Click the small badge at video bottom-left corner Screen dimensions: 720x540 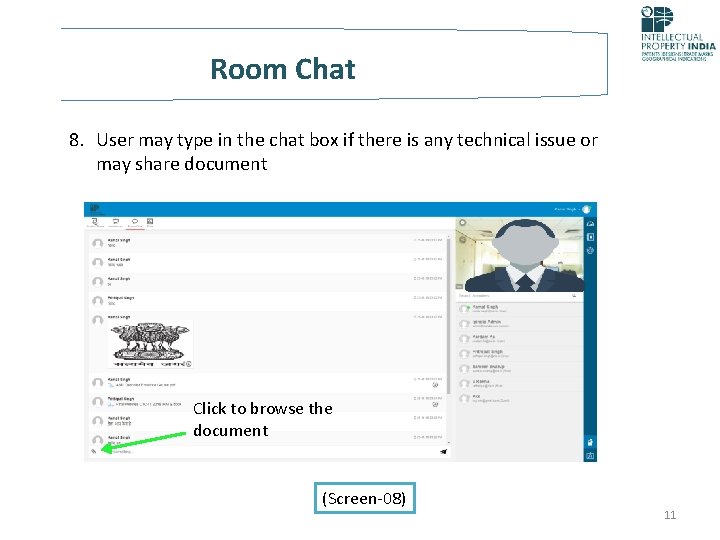[459, 287]
